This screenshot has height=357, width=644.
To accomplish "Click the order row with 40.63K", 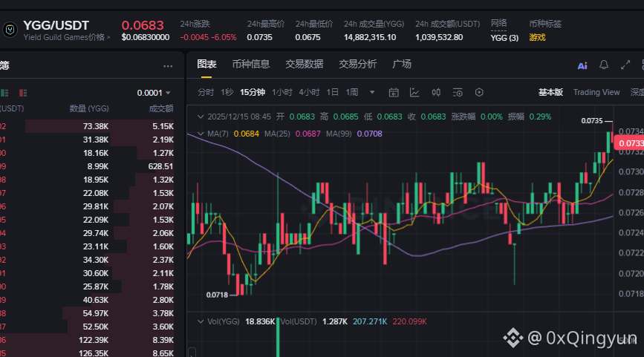I will pyautogui.click(x=87, y=300).
